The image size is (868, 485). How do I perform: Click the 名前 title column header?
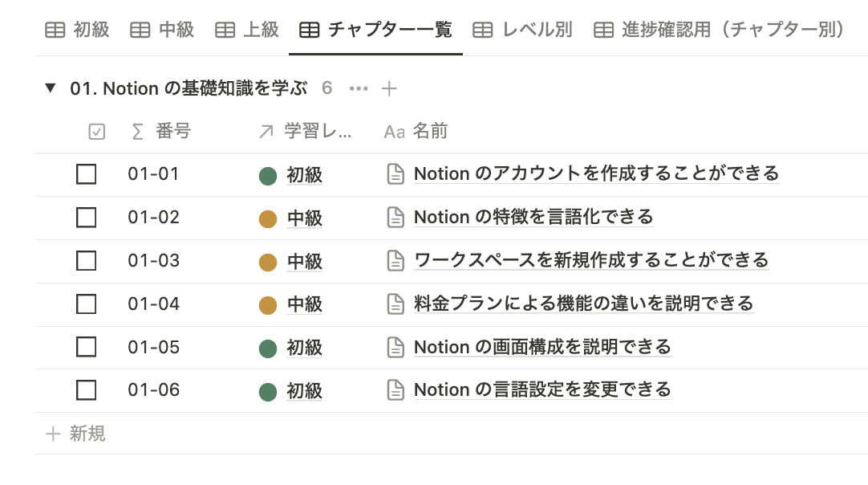click(416, 132)
